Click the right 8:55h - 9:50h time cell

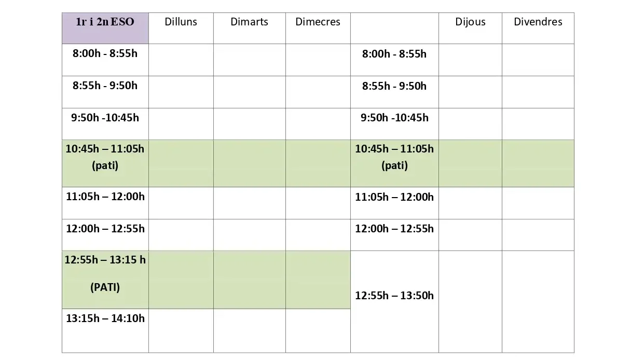[x=394, y=92]
